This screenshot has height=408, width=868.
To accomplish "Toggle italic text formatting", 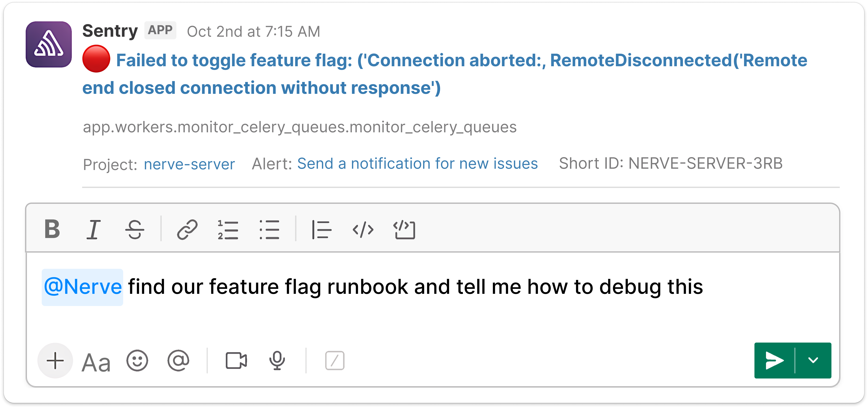I will coord(93,229).
